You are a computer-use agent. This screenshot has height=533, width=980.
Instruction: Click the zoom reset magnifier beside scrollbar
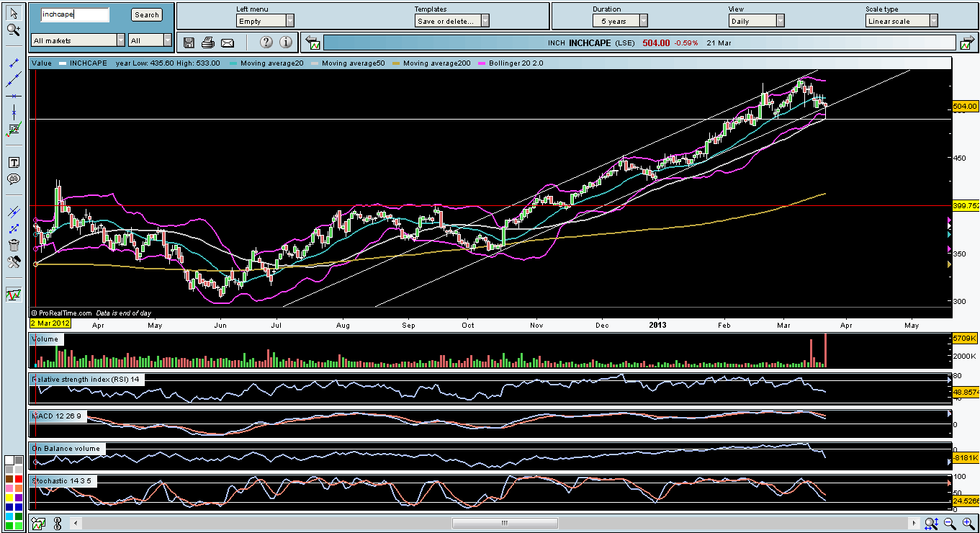coord(932,524)
